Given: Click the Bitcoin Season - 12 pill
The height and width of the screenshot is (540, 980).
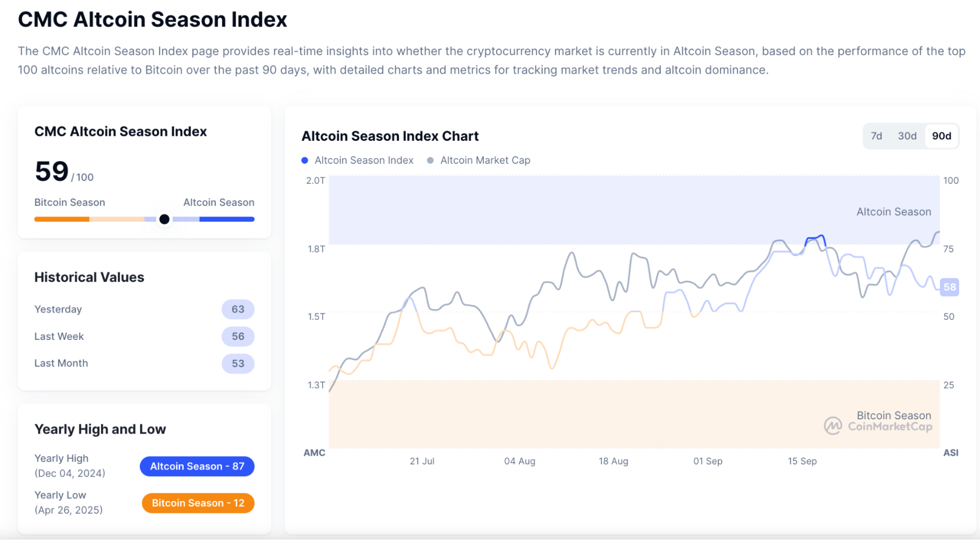Looking at the screenshot, I should [x=198, y=503].
